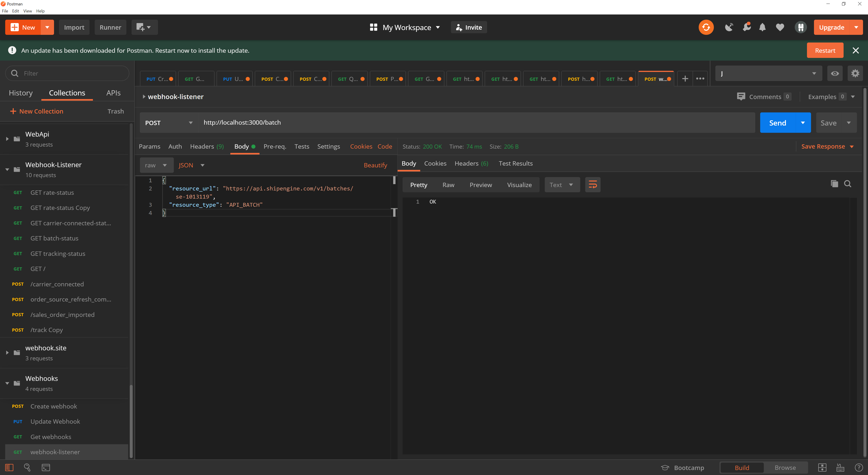Open the satellite capture requests icon
Viewport: 868px width, 475px height.
pyautogui.click(x=729, y=27)
